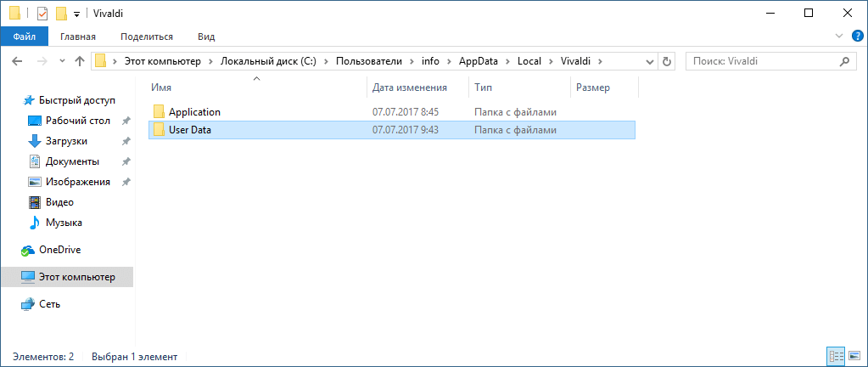
Task: Sort by Дата изменения column header
Action: click(418, 88)
